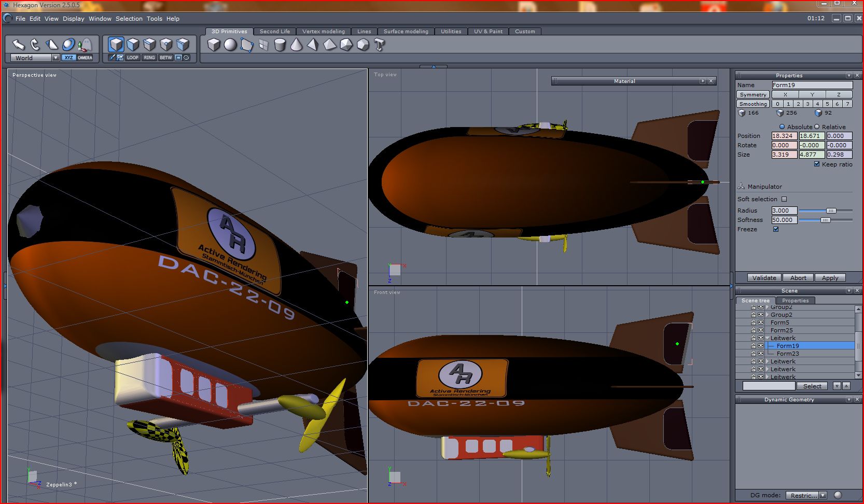Open the World coordinate system dropdown
The image size is (864, 504).
click(x=55, y=58)
